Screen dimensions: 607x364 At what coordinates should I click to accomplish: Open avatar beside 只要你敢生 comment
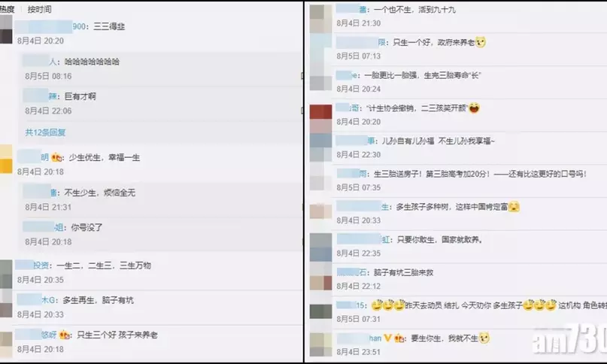click(x=320, y=247)
